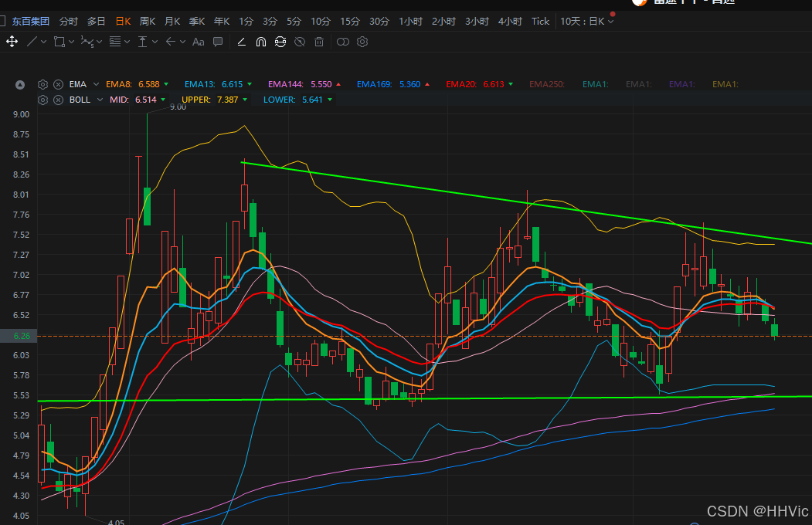This screenshot has height=525, width=812.
Task: Select the 1小时 timeframe
Action: [410, 21]
